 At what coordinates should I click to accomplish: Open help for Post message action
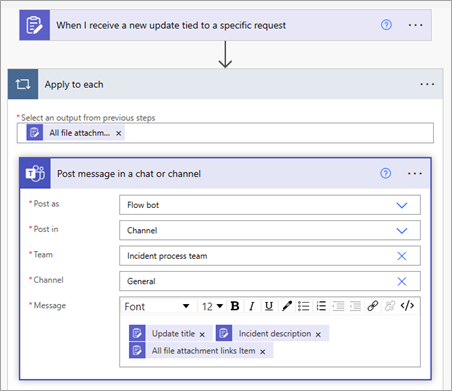(386, 173)
